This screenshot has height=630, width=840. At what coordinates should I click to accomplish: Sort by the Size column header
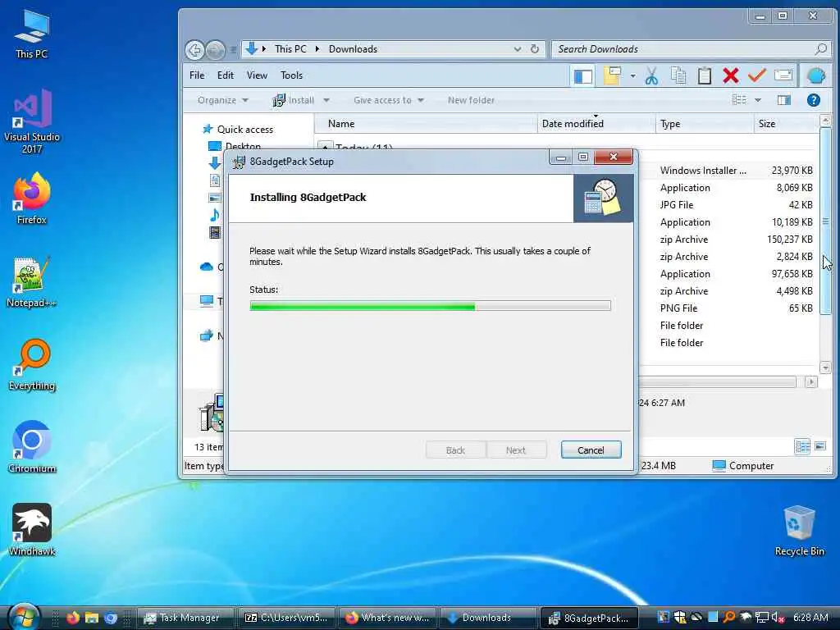[786, 124]
